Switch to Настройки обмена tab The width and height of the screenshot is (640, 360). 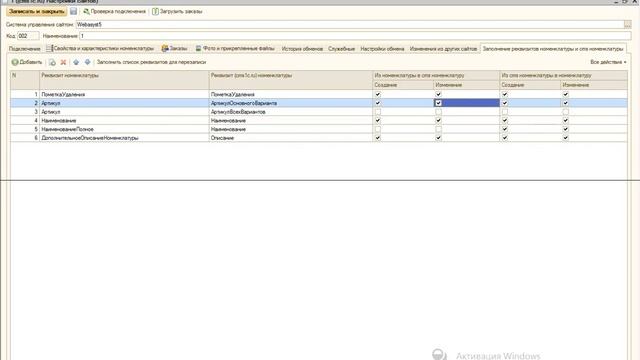point(382,49)
